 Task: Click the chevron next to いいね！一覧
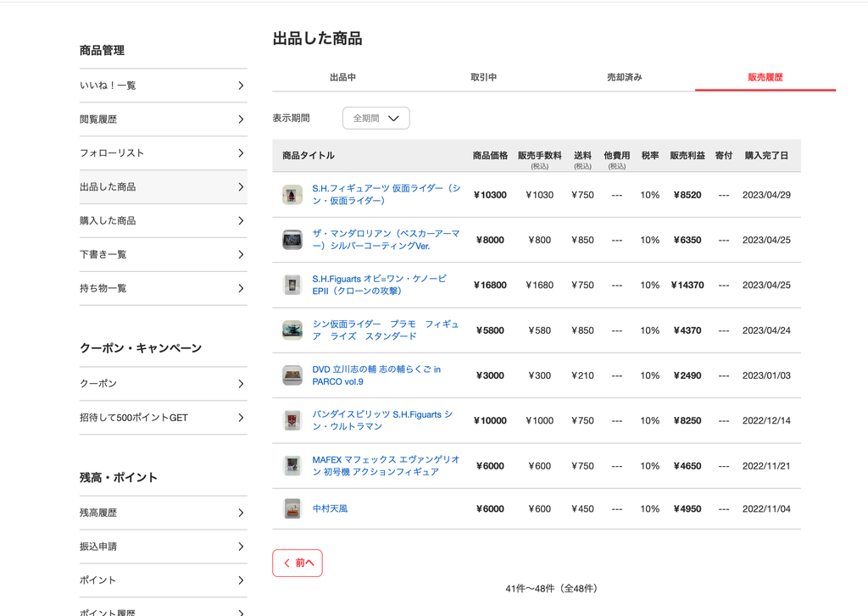tap(241, 86)
